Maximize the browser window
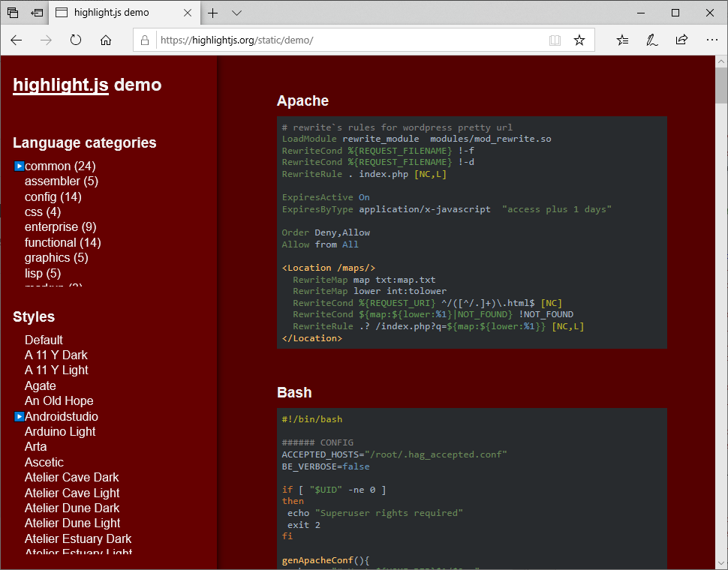This screenshot has width=728, height=570. point(675,13)
